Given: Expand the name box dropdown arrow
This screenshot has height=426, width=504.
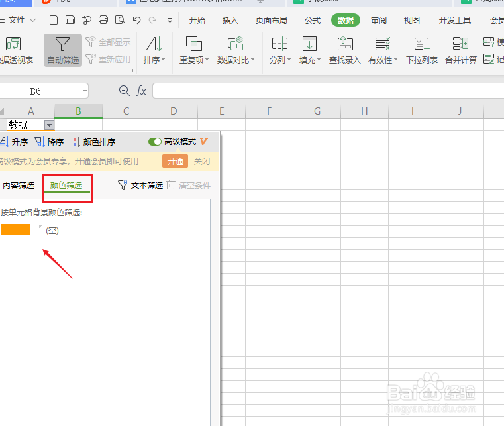Looking at the screenshot, I should tap(85, 91).
